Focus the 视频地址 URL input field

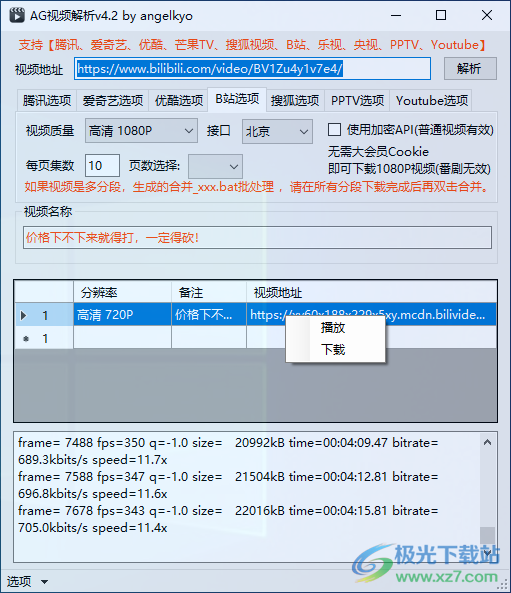coord(252,69)
